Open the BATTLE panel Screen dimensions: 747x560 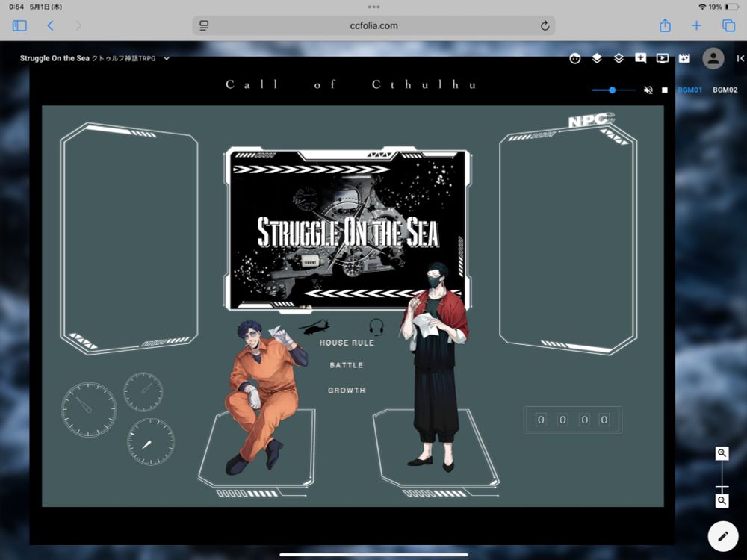coord(347,365)
